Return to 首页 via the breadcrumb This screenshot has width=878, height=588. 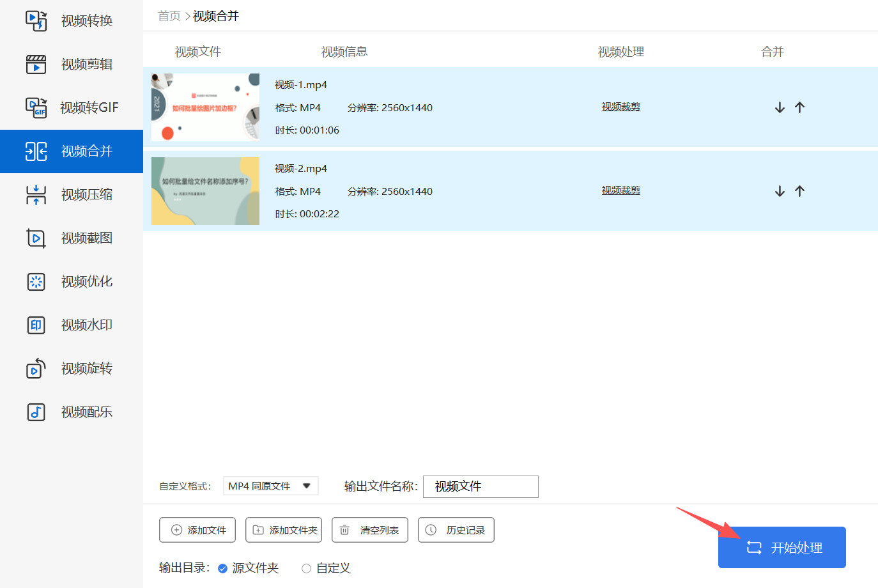pyautogui.click(x=169, y=16)
